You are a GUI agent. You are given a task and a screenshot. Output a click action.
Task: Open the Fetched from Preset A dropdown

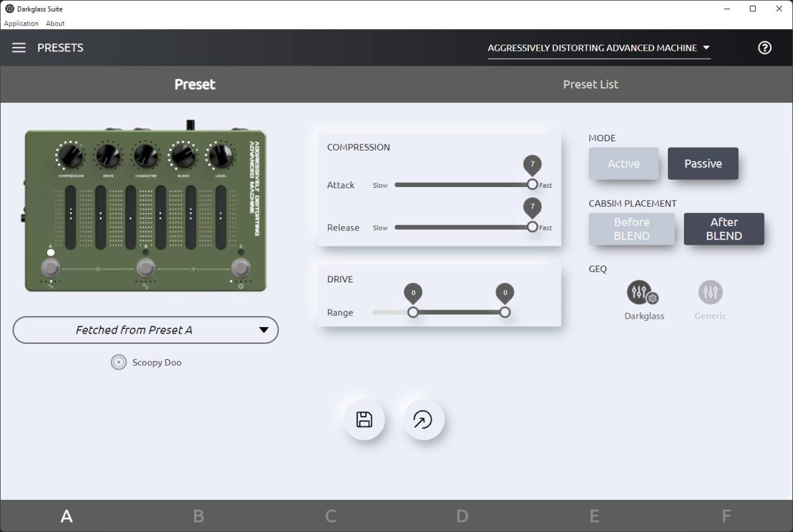146,330
